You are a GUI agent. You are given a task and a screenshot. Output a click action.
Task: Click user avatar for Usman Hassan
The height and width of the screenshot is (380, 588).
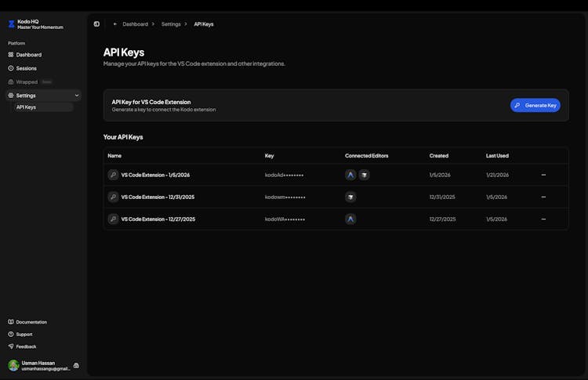(13, 365)
